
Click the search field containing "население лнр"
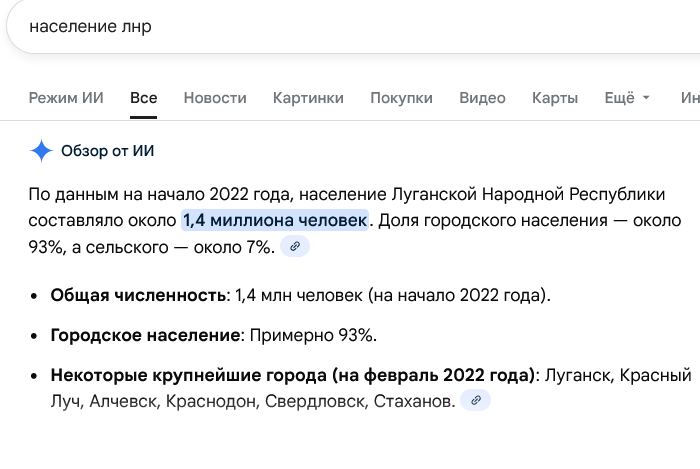tap(300, 26)
